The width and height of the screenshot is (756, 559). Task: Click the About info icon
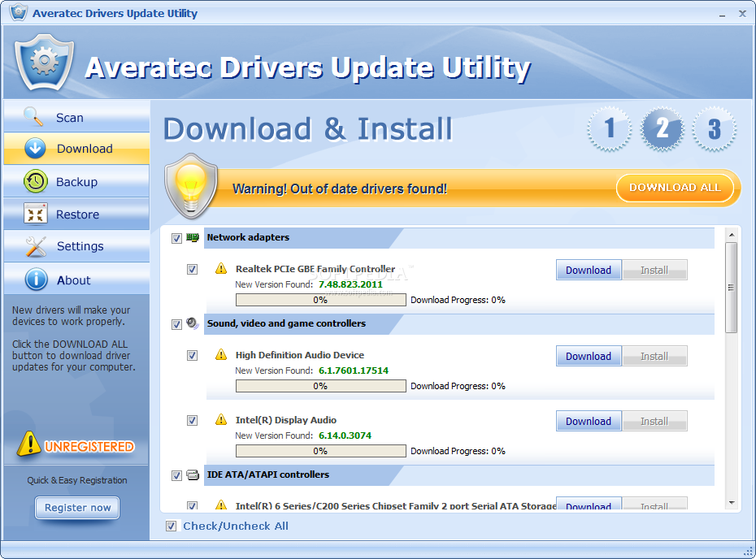(36, 279)
